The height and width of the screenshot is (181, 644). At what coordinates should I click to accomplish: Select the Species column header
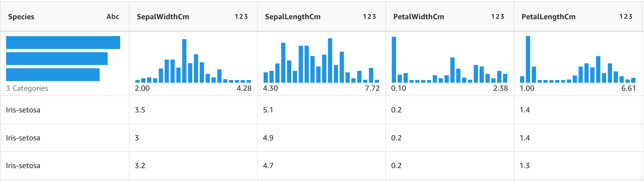point(21,17)
